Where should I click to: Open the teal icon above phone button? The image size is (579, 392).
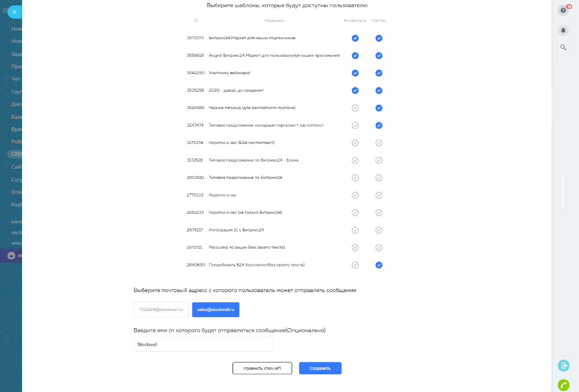563,366
